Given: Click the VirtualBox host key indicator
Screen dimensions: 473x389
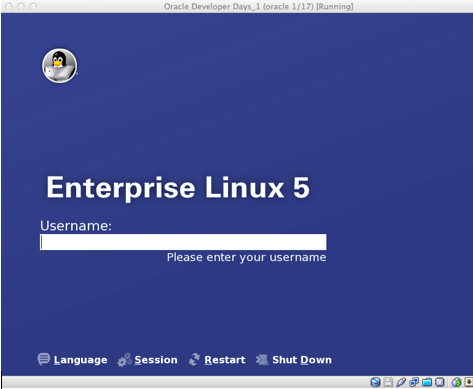Looking at the screenshot, I should pos(468,382).
